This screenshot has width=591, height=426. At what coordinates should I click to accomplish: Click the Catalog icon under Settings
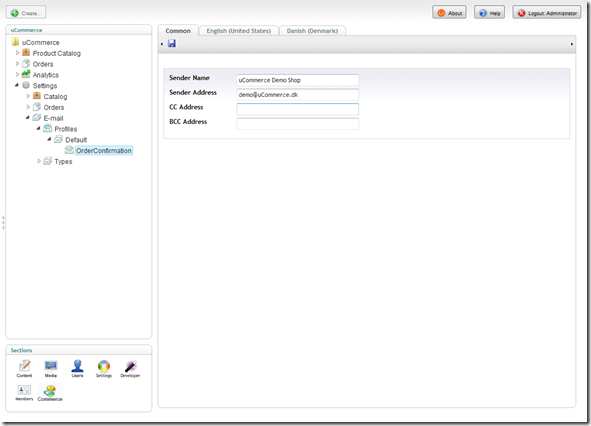[x=37, y=96]
